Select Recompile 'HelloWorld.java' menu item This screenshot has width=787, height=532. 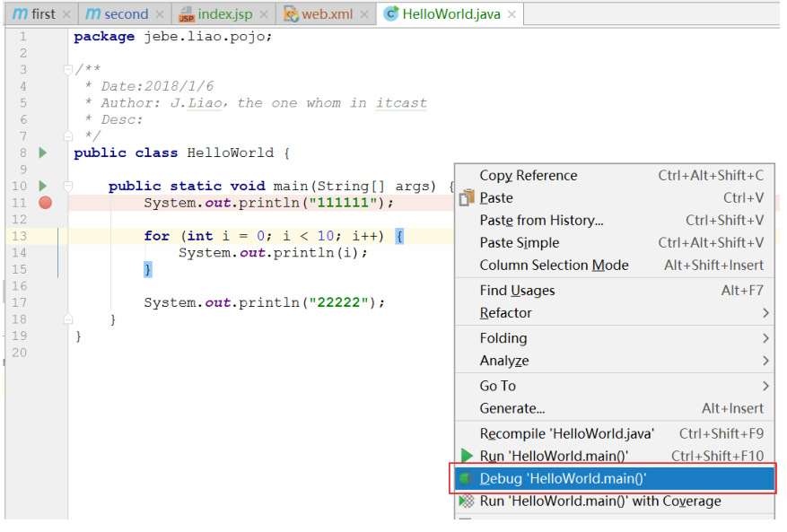point(615,433)
